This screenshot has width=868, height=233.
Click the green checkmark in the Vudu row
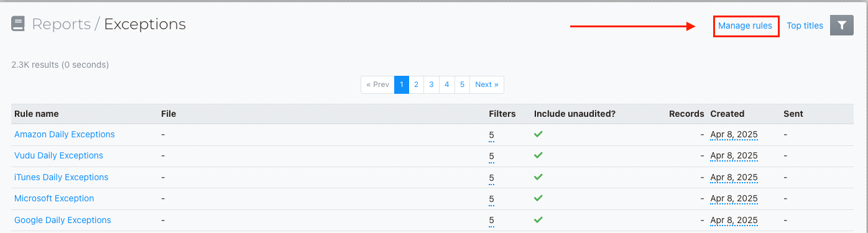pyautogui.click(x=538, y=155)
